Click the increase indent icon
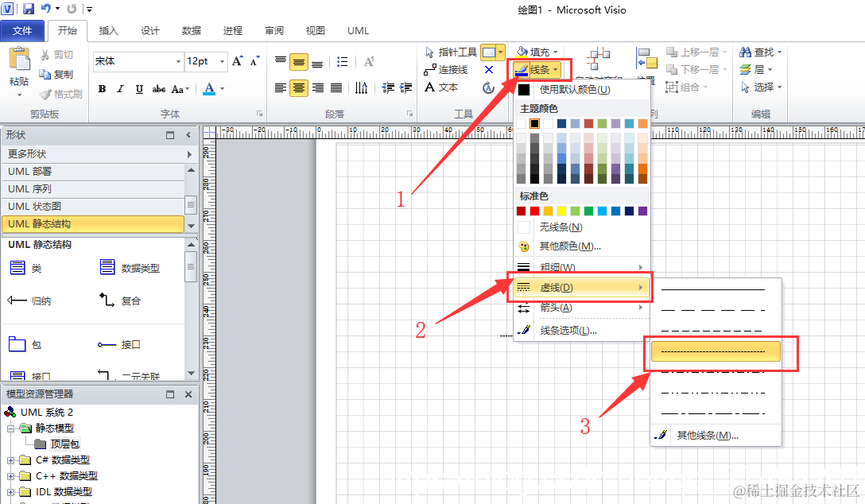This screenshot has width=865, height=504. coord(406,87)
